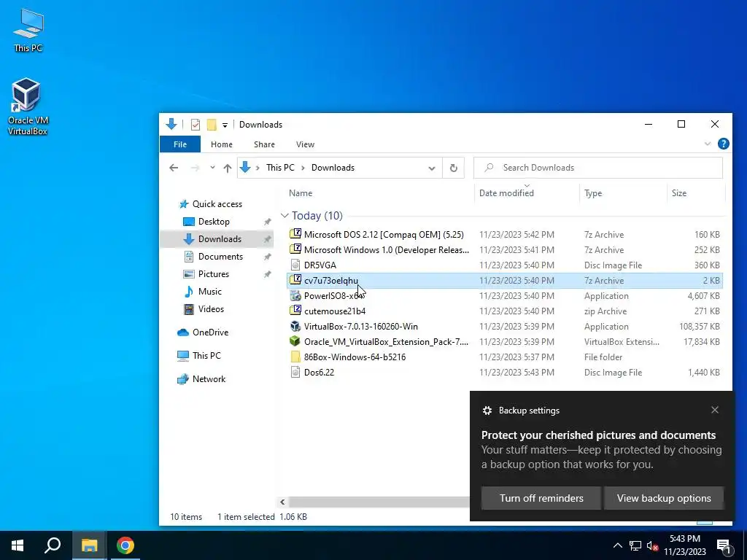Click the cutemouse21b4 zip archive icon
Viewport: 747px width, 560px height.
[295, 311]
